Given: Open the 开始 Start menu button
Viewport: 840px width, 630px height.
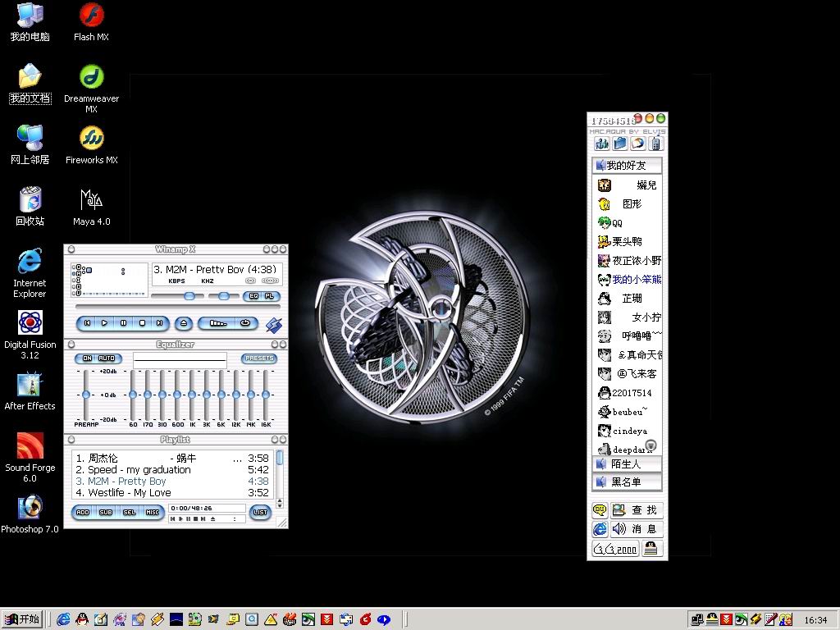Looking at the screenshot, I should click(x=22, y=619).
